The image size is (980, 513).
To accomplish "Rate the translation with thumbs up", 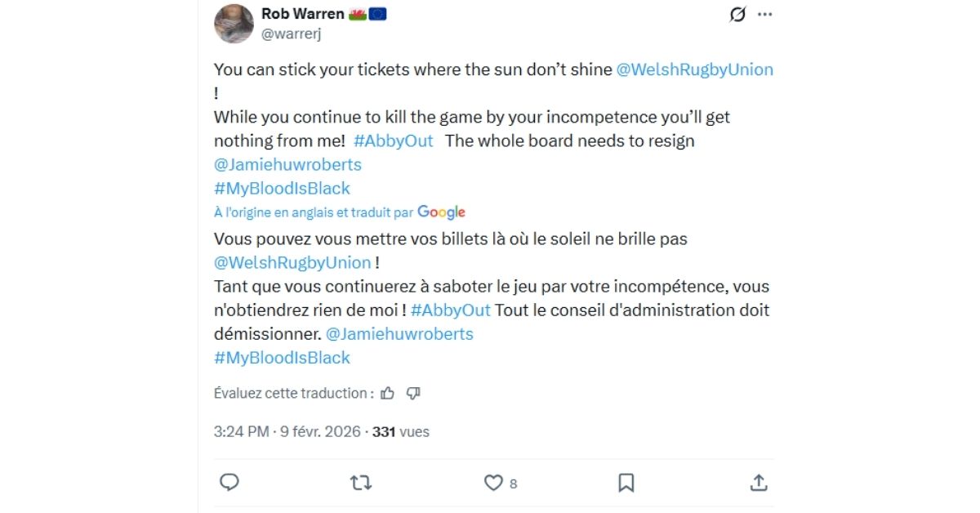I will [387, 393].
